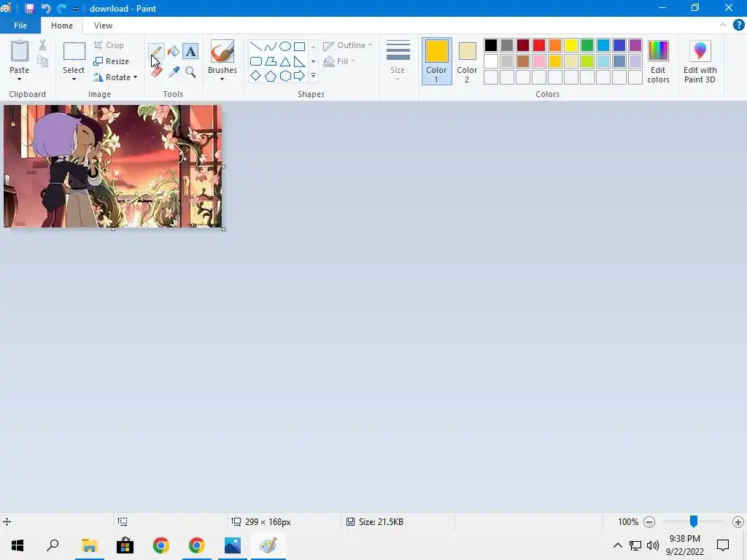The image size is (747, 560).
Task: Choose the Triangle shape
Action: (x=285, y=61)
